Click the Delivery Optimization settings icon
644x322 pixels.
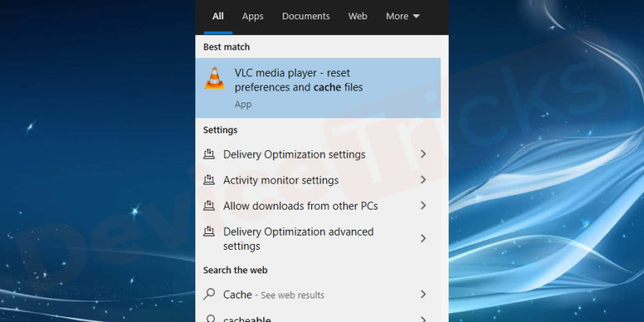209,154
